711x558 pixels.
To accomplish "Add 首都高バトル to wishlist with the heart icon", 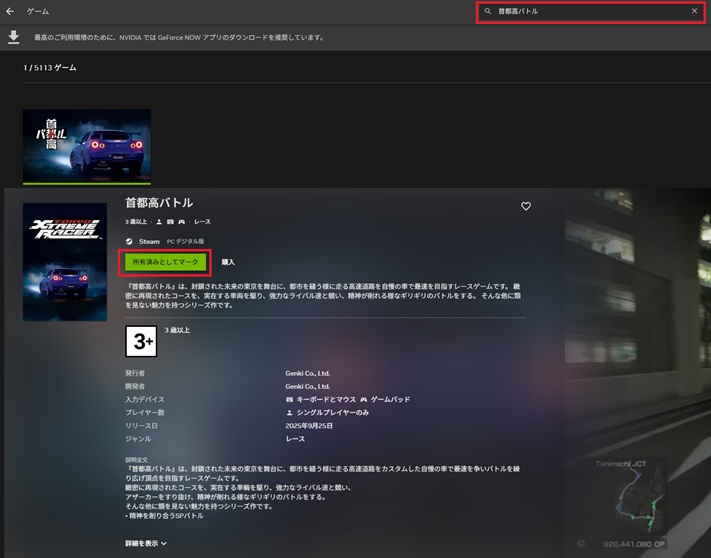I will click(x=526, y=206).
